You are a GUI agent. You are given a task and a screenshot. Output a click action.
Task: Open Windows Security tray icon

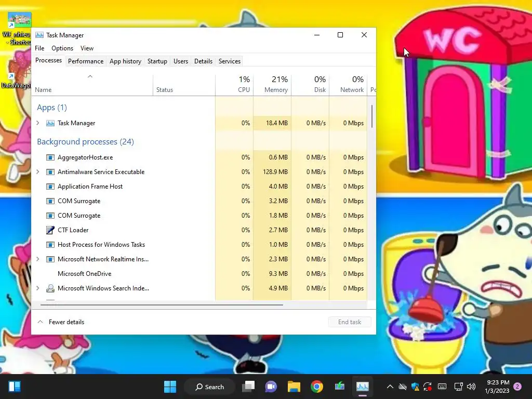point(415,387)
